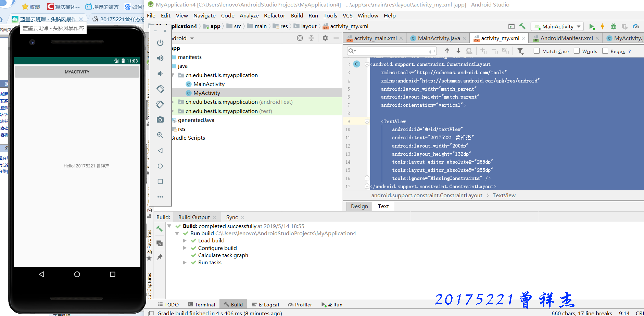
Task: Switch to MainActivity.java editor tab
Action: [x=439, y=38]
